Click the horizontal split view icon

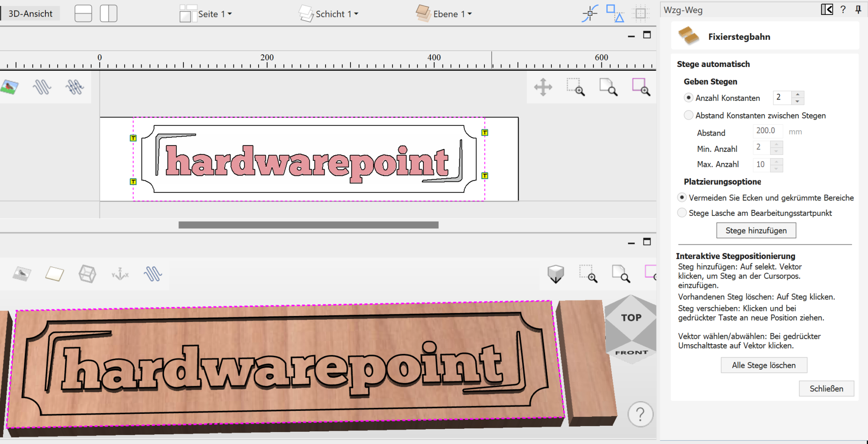tap(83, 14)
